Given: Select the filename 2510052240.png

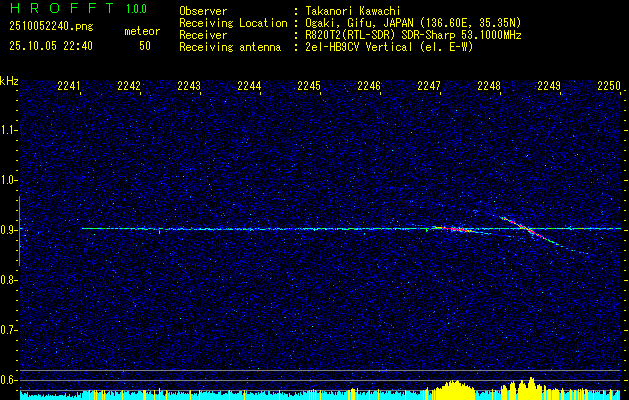Looking at the screenshot, I should point(51,27).
